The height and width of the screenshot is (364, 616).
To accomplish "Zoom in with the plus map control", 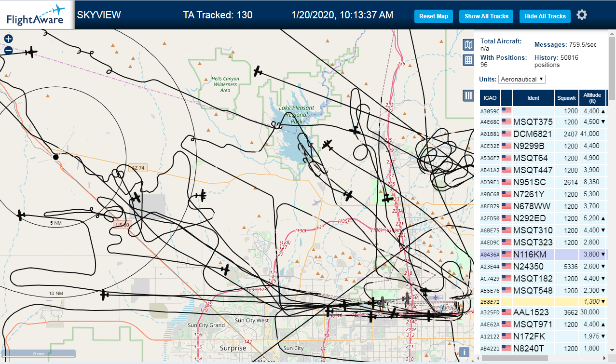I will 8,39.
